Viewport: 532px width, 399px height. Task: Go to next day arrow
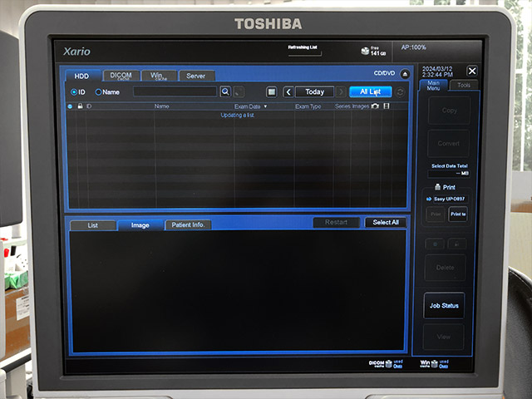[341, 91]
